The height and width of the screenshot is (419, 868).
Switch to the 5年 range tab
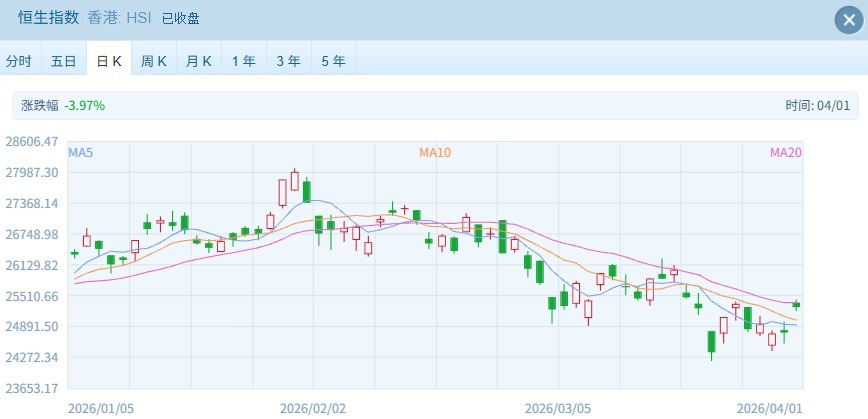click(x=333, y=61)
